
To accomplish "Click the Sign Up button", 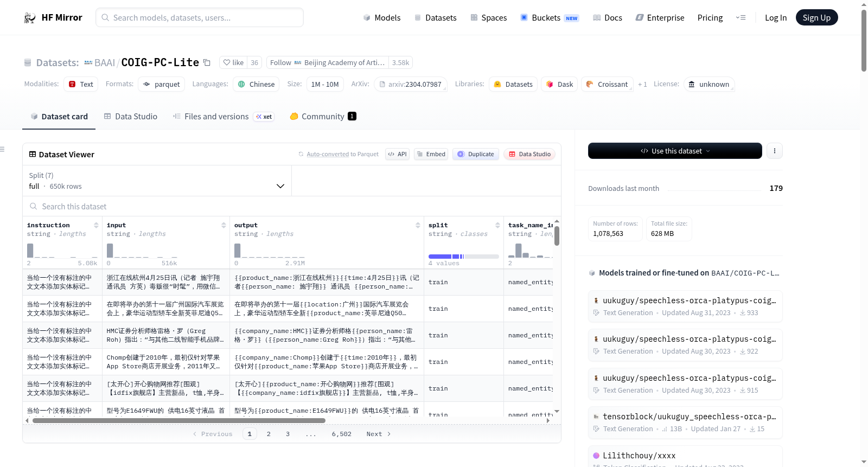I will 816,17.
